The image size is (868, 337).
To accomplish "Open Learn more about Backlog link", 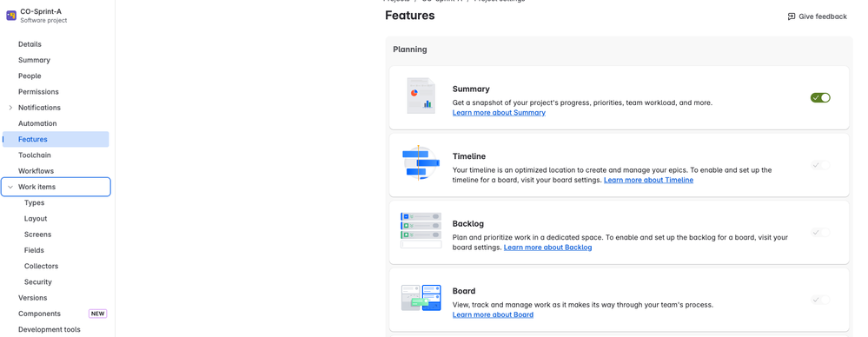I will pyautogui.click(x=547, y=248).
